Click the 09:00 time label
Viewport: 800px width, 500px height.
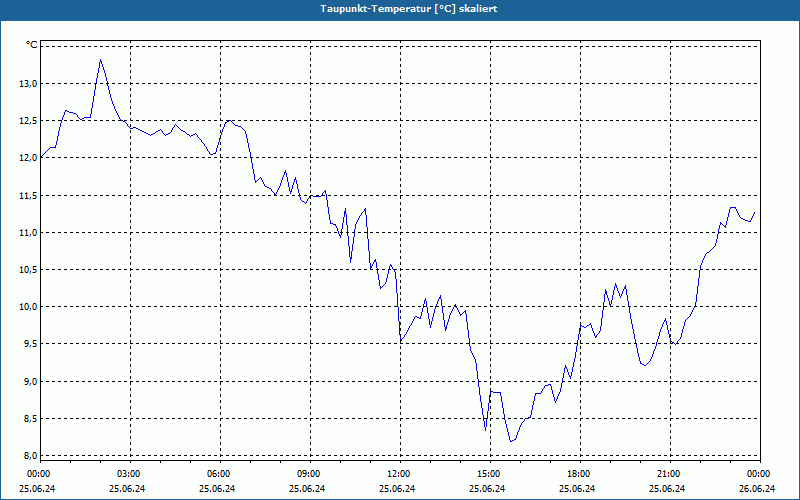pos(310,474)
